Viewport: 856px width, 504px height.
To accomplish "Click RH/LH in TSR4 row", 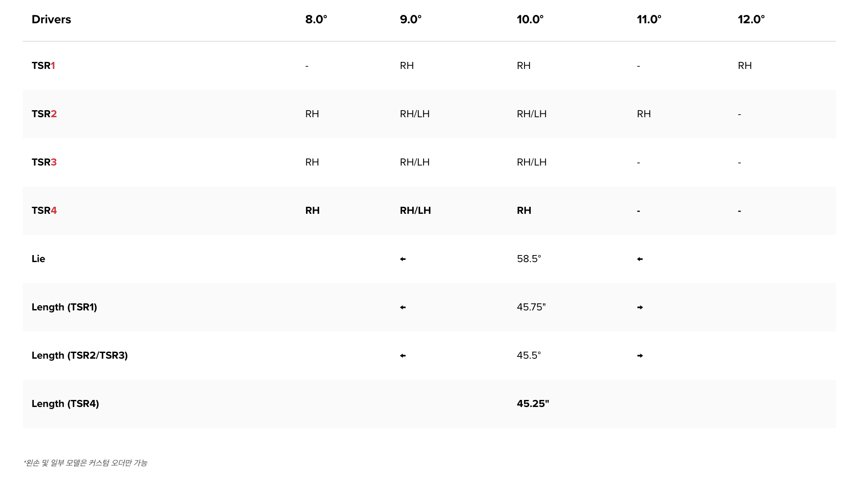I will point(415,210).
